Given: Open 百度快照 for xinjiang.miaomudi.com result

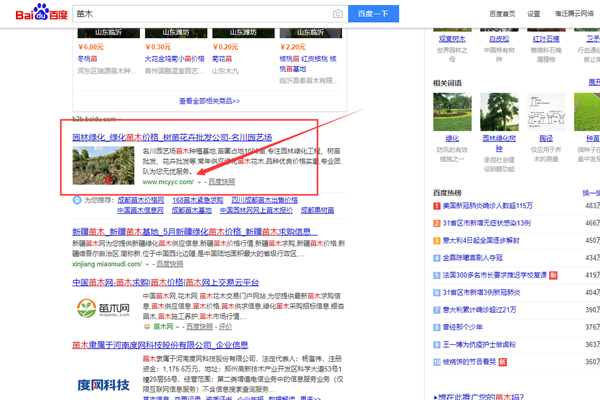Looking at the screenshot, I should (170, 264).
